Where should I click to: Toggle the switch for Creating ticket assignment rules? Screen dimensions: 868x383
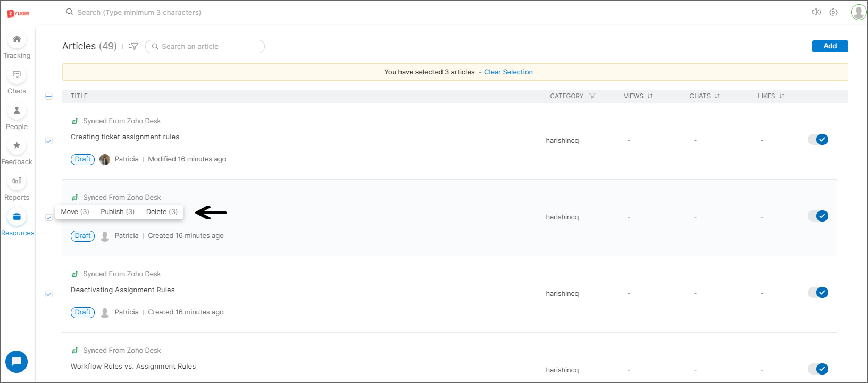point(818,140)
